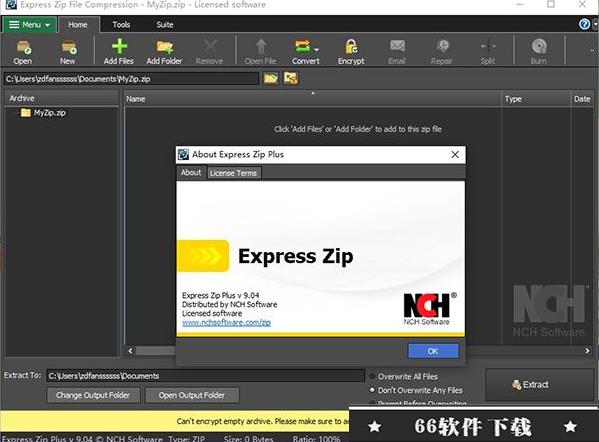Open an archive with the Open toolbar icon
The width and height of the screenshot is (599, 442).
coord(23,52)
